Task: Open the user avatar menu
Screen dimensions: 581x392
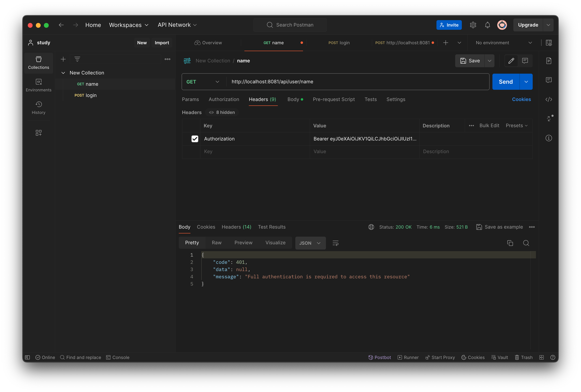Action: pos(502,25)
